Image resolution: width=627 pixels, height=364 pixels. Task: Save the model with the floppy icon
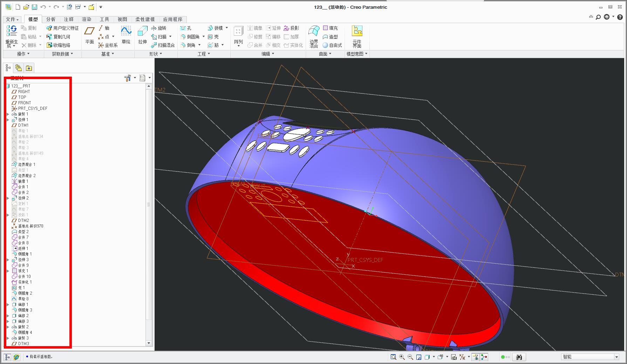tap(34, 7)
